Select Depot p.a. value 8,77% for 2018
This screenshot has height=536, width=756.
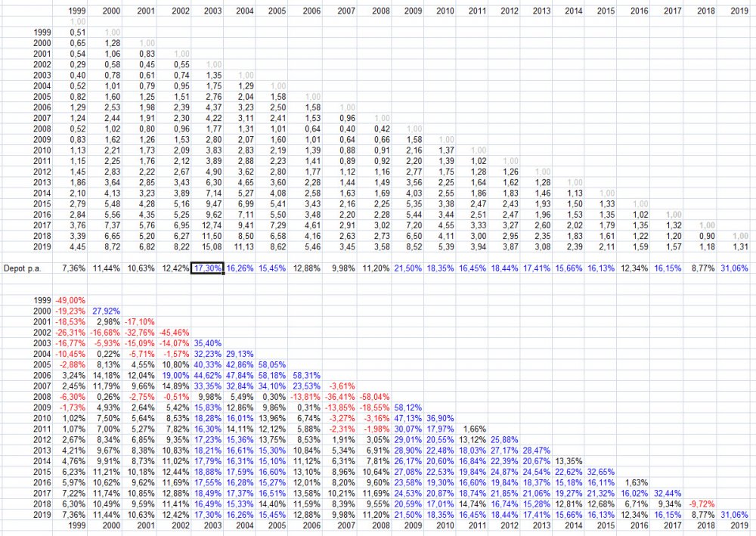pos(703,268)
